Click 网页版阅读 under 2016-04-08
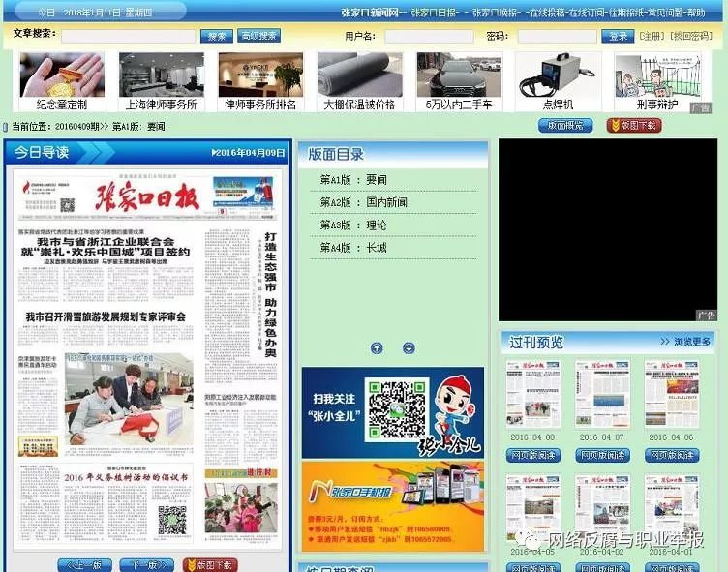The height and width of the screenshot is (572, 728). 533,456
